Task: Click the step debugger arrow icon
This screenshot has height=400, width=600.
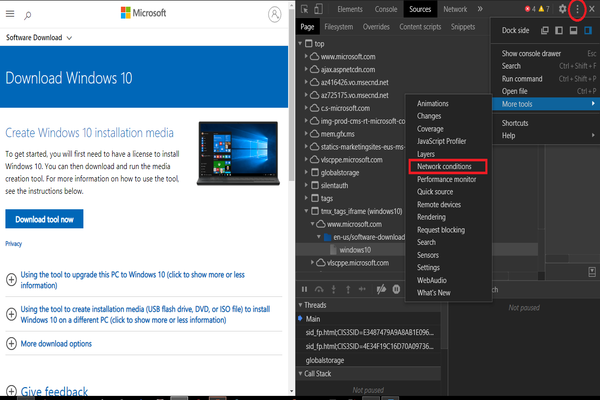Action: pyautogui.click(x=362, y=289)
